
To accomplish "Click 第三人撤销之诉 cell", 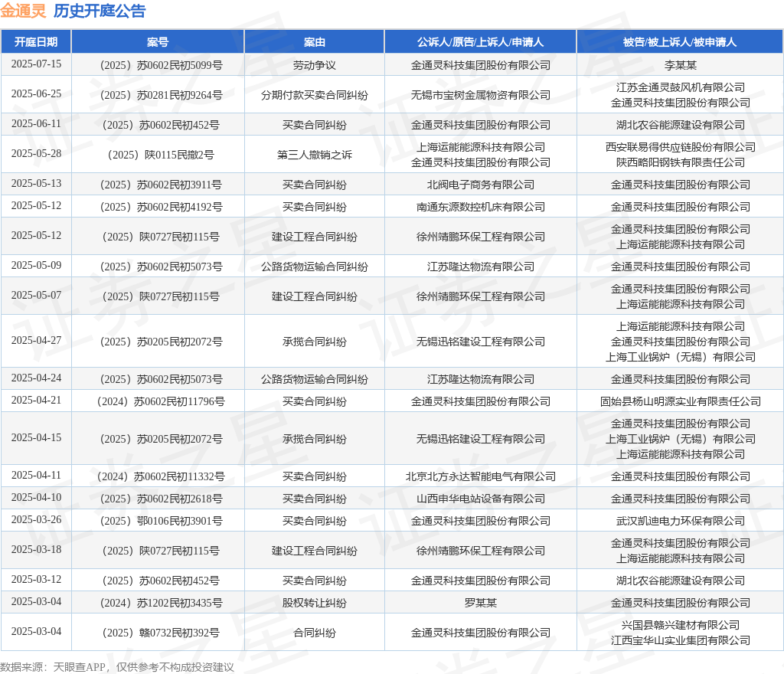I will tap(315, 155).
